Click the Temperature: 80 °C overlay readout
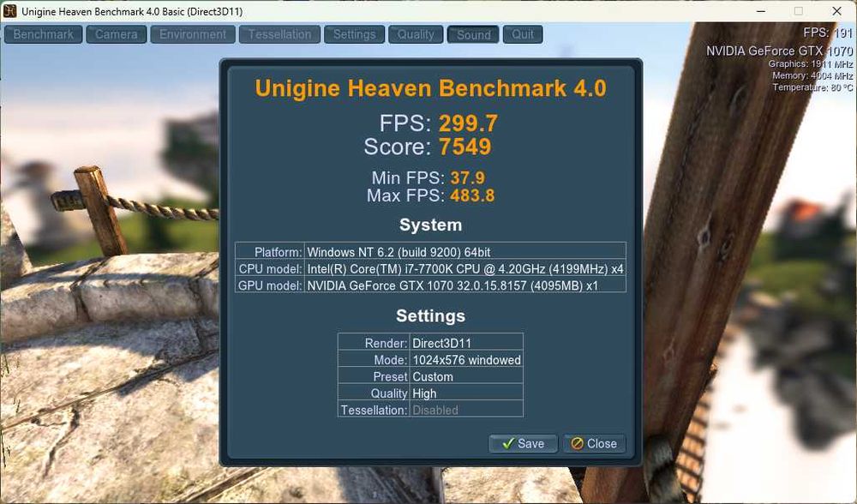857x504 pixels. pyautogui.click(x=812, y=87)
